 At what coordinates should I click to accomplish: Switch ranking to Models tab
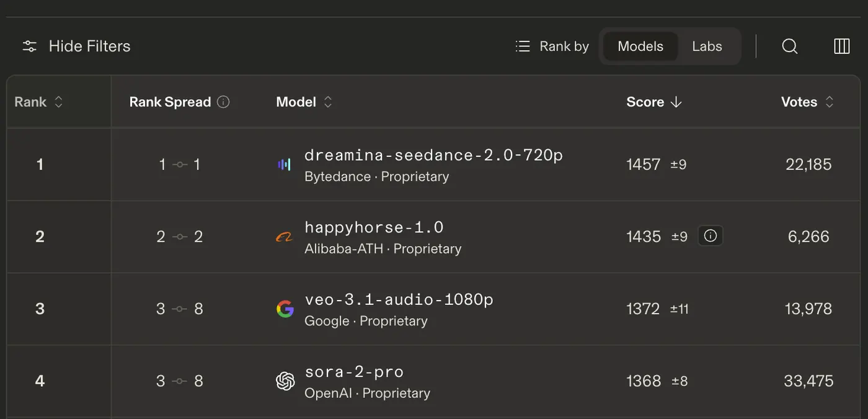(640, 46)
